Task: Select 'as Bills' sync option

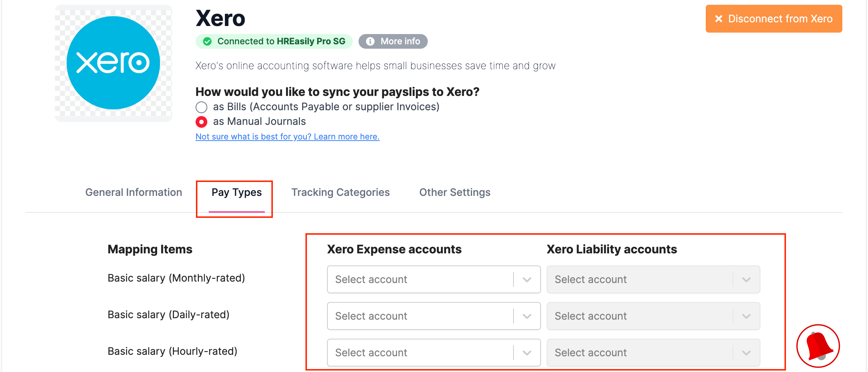Action: [x=201, y=107]
